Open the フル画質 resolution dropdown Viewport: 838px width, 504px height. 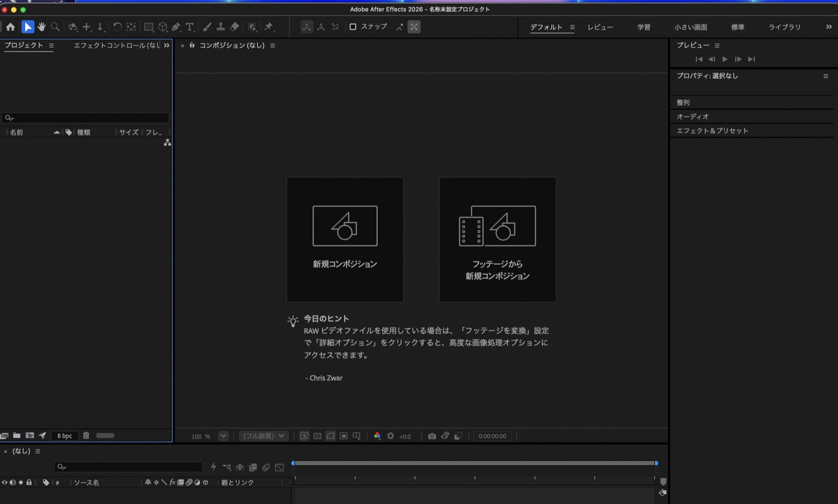click(264, 435)
